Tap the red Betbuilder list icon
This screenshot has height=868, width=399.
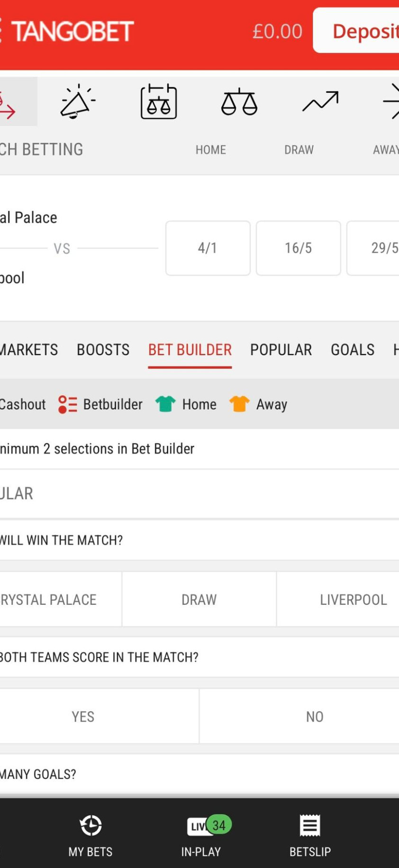(67, 404)
